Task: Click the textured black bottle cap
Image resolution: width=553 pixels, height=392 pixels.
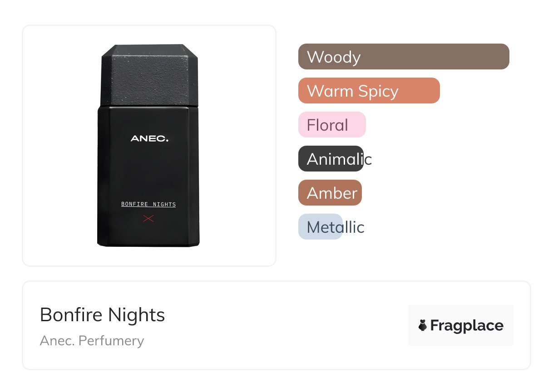Action: [149, 75]
